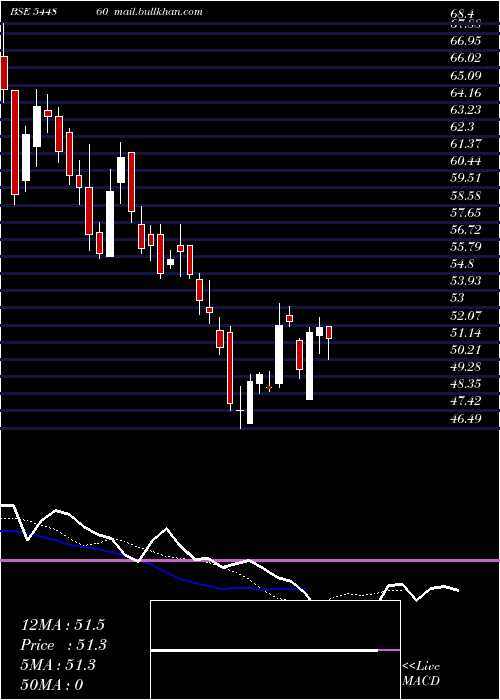The image size is (500, 700).
Task: Select the 55.79 price value
Action: (466, 246)
